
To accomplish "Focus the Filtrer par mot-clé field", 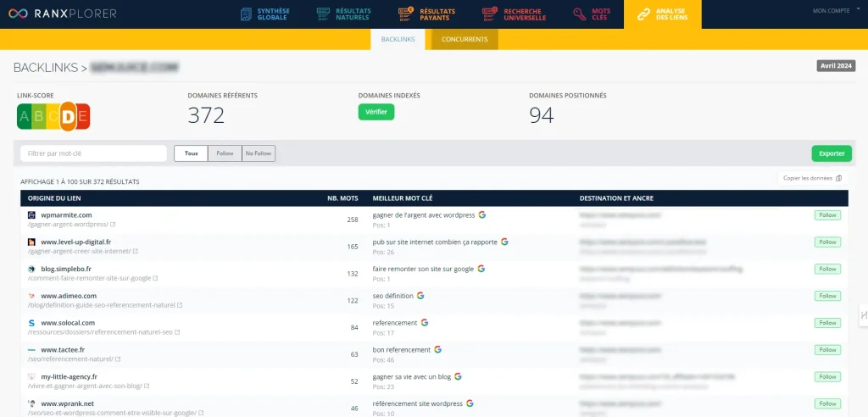I will pyautogui.click(x=93, y=153).
